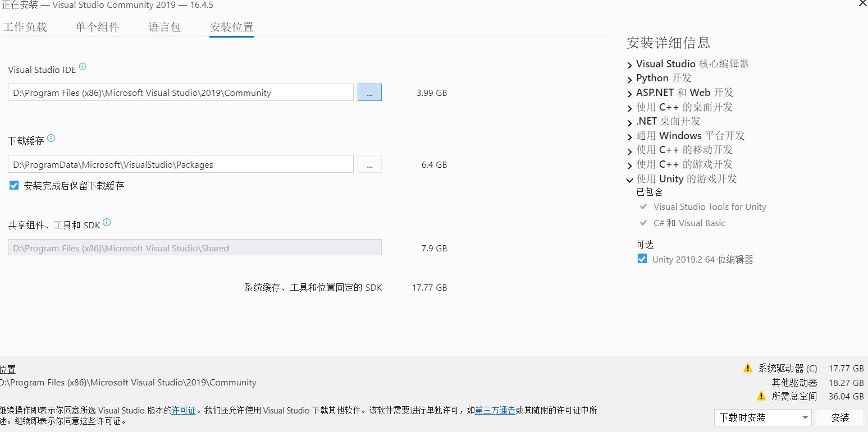Expand Python 开发 details
The width and height of the screenshot is (868, 432).
pos(629,79)
